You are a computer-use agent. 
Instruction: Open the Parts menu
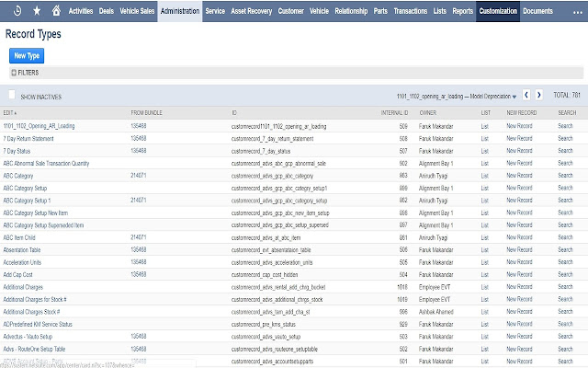(380, 11)
